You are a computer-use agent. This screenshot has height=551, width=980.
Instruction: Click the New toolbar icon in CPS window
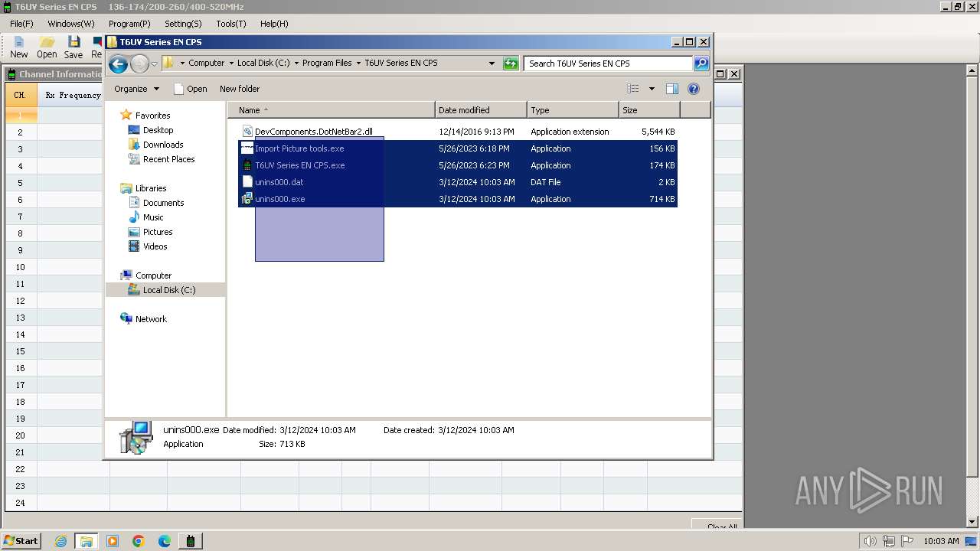pos(18,47)
